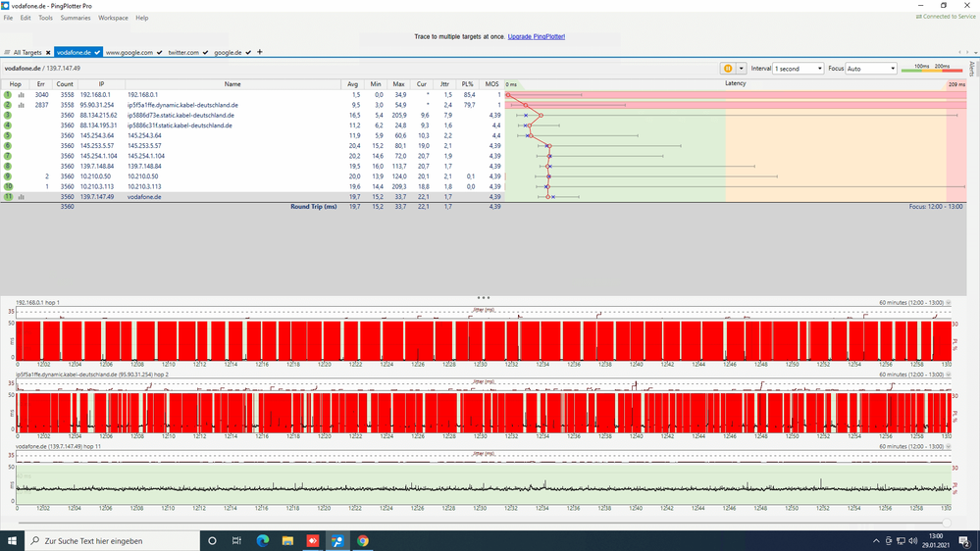This screenshot has height=551, width=980.
Task: Open the Tools menu
Action: click(46, 18)
